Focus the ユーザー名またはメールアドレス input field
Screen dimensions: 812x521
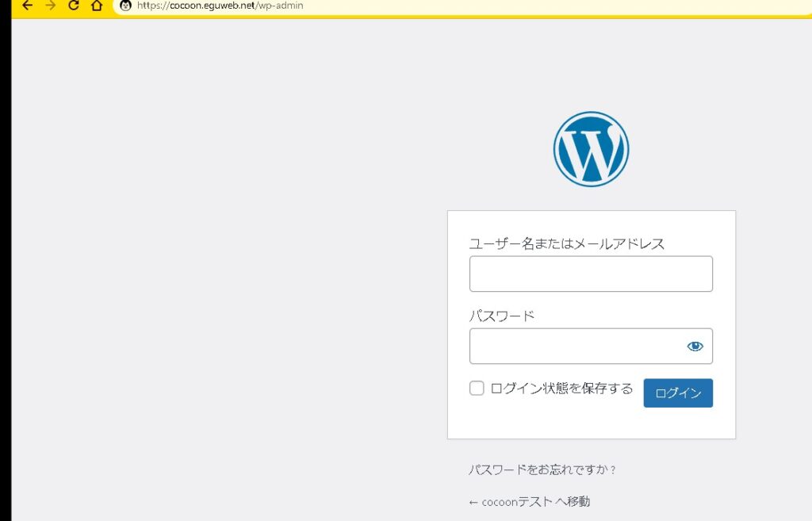tap(590, 274)
